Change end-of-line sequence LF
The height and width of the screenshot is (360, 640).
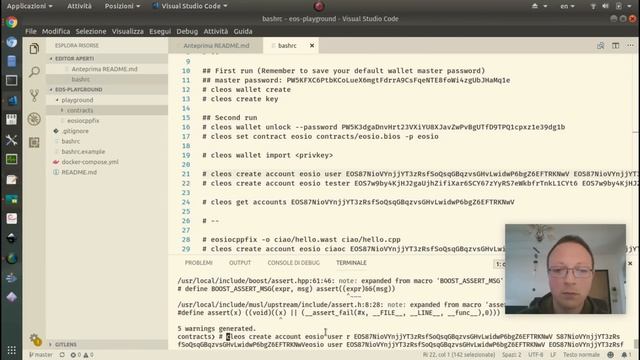click(553, 355)
